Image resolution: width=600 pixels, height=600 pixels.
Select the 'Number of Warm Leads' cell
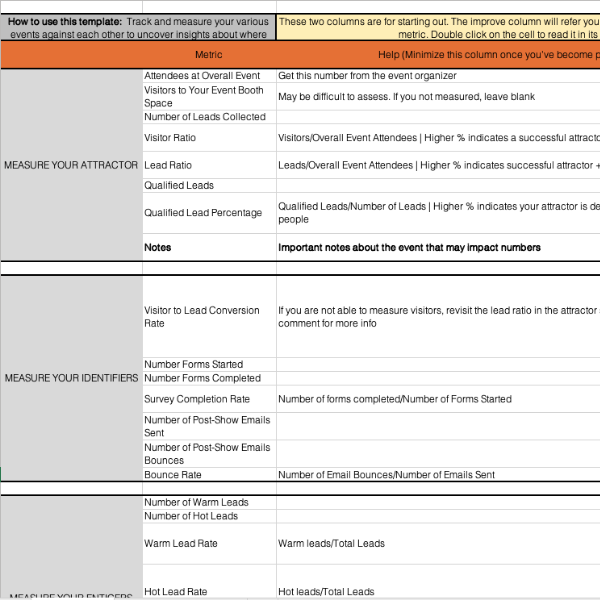click(208, 502)
